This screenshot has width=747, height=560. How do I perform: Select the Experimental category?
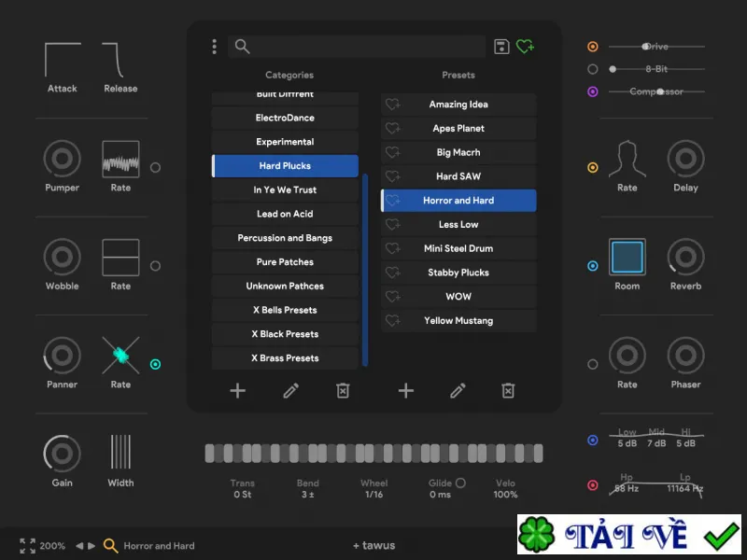285,142
